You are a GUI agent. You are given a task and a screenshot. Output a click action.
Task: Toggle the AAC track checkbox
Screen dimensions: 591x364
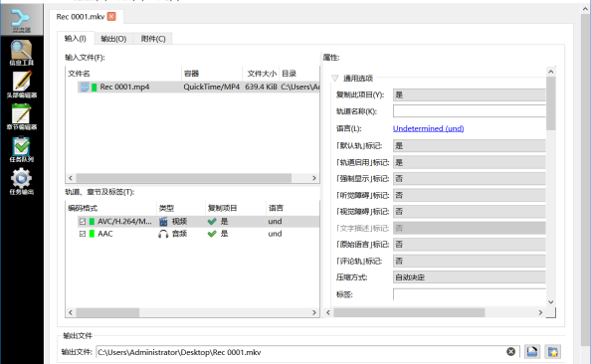coord(83,234)
